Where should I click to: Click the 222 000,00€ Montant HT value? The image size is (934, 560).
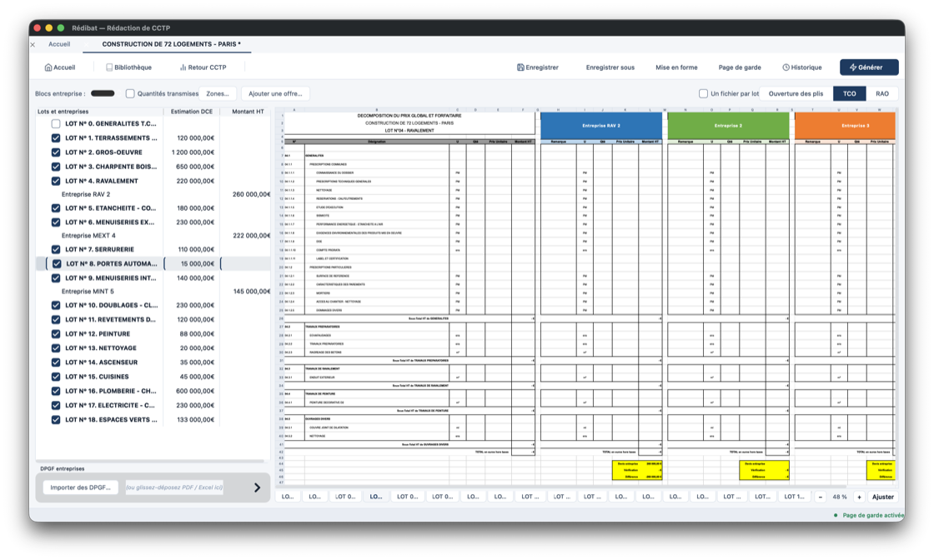tap(251, 236)
